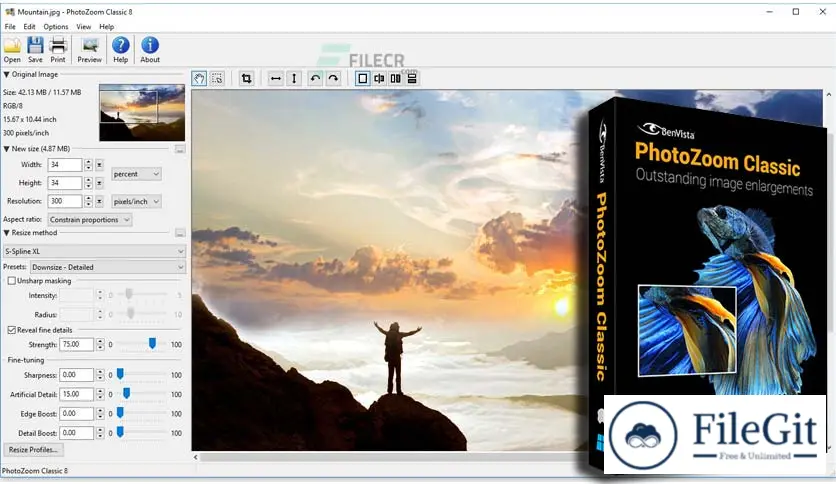Open the File menu
The image size is (836, 484).
[10, 27]
